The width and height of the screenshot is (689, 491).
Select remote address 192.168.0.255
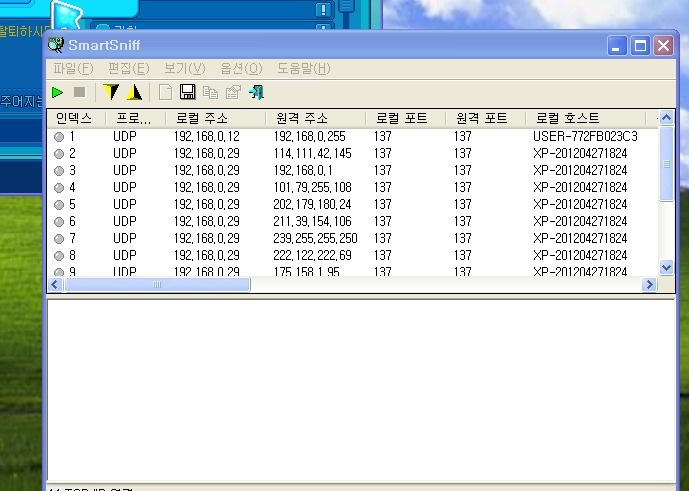point(309,137)
